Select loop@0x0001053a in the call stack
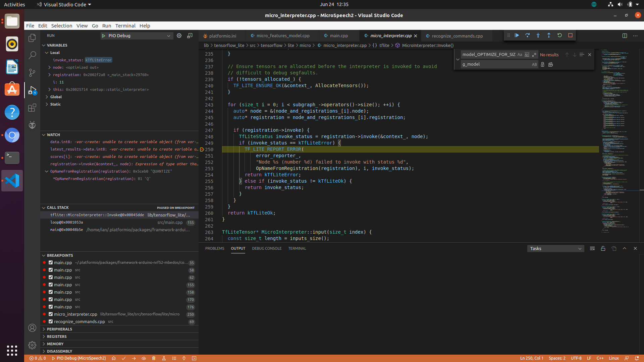 click(x=67, y=222)
